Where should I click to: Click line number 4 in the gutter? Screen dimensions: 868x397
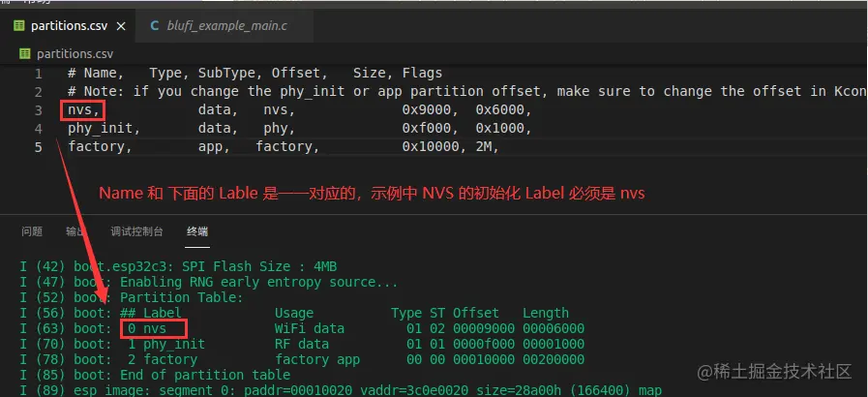[38, 129]
